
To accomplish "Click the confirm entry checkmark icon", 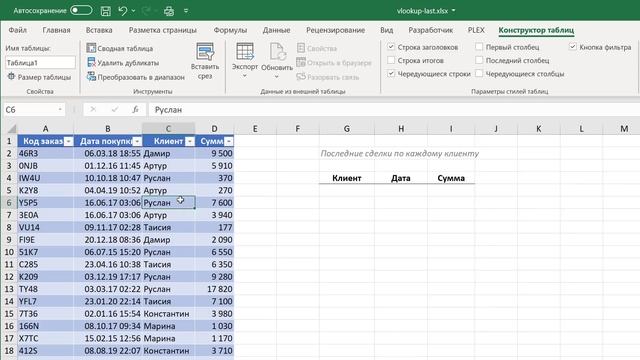I will click(115, 109).
